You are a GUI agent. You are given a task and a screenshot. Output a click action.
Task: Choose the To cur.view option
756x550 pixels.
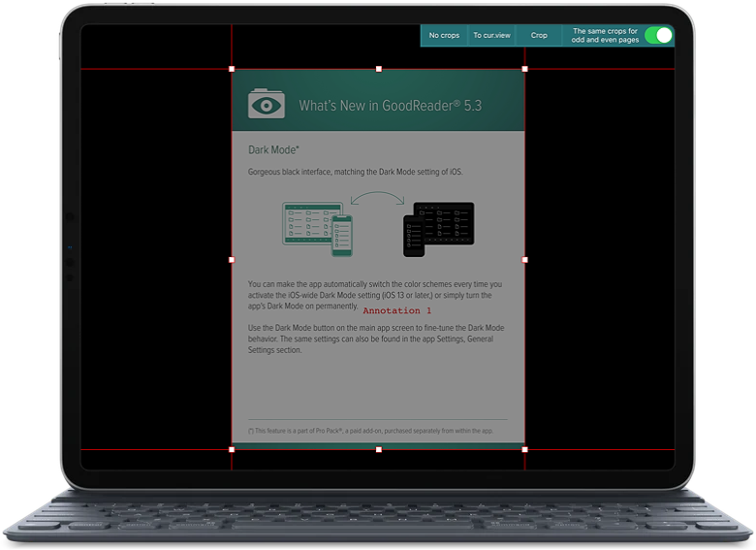(x=491, y=36)
